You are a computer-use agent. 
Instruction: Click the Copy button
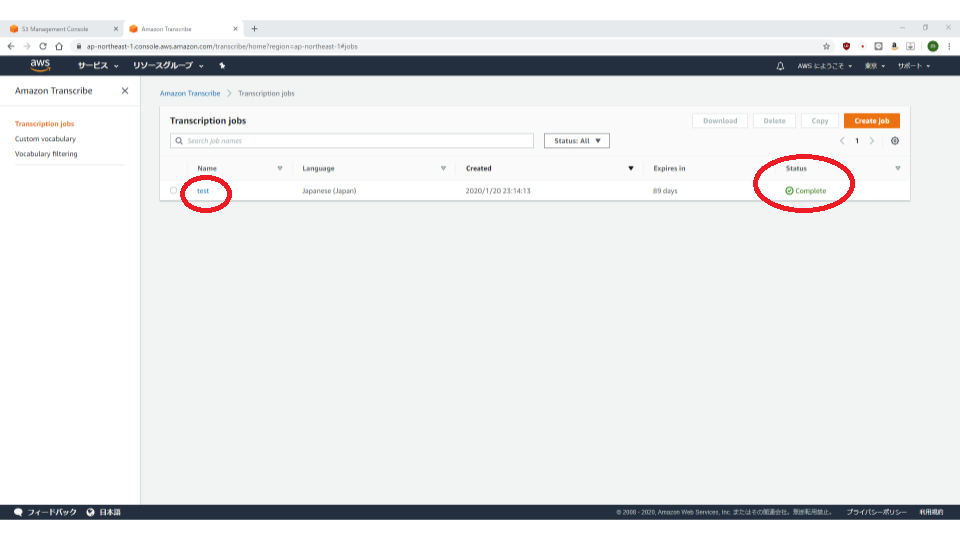(820, 121)
